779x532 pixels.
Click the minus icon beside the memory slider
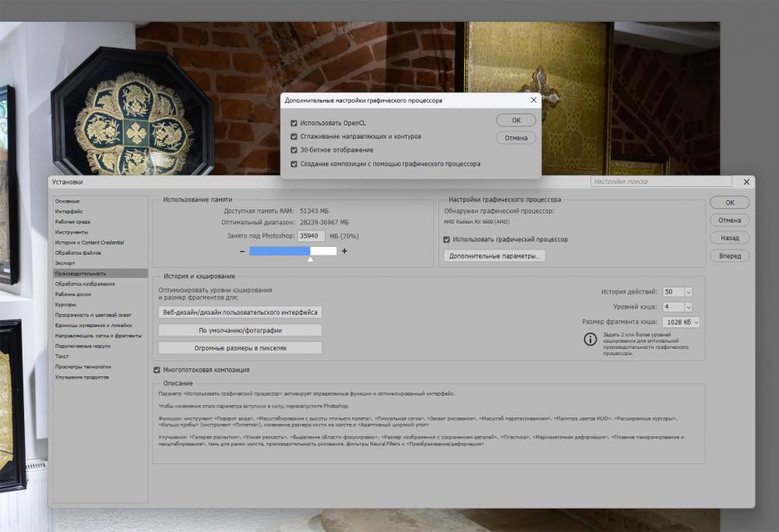click(242, 252)
